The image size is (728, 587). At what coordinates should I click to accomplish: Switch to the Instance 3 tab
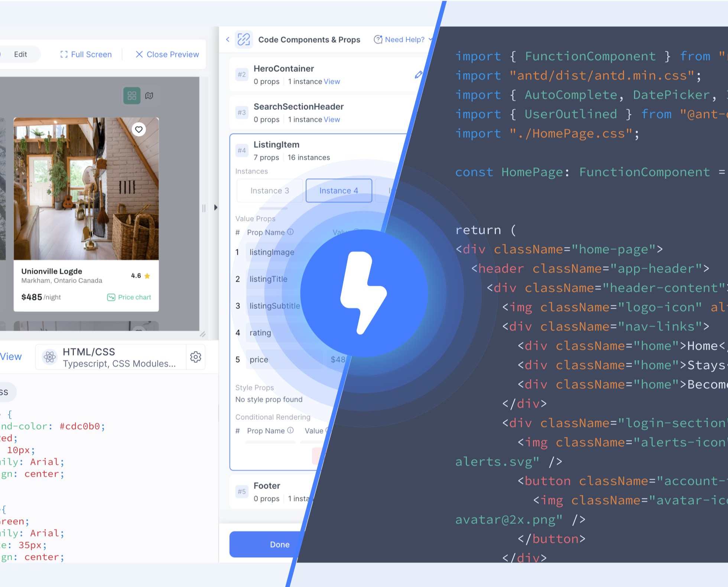point(270,190)
